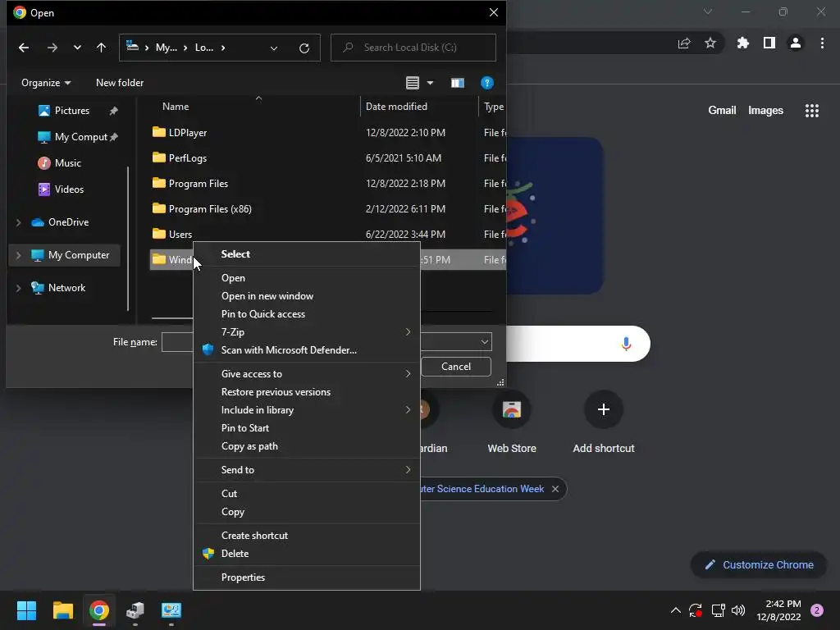The image size is (840, 630).
Task: Choose Copy in context menu
Action: [307, 512]
